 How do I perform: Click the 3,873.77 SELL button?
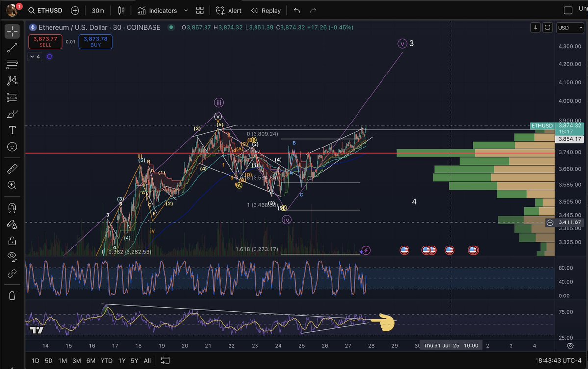click(46, 42)
